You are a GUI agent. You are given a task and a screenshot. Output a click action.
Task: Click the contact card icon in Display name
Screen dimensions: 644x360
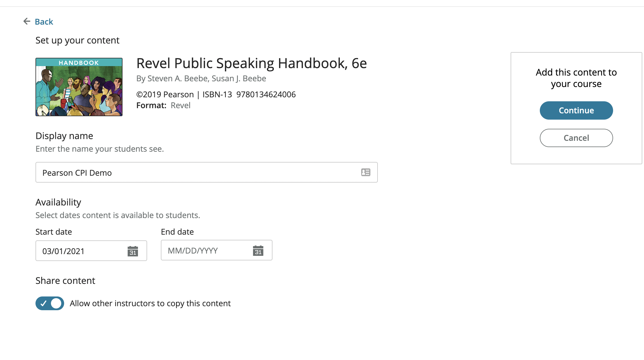[366, 172]
